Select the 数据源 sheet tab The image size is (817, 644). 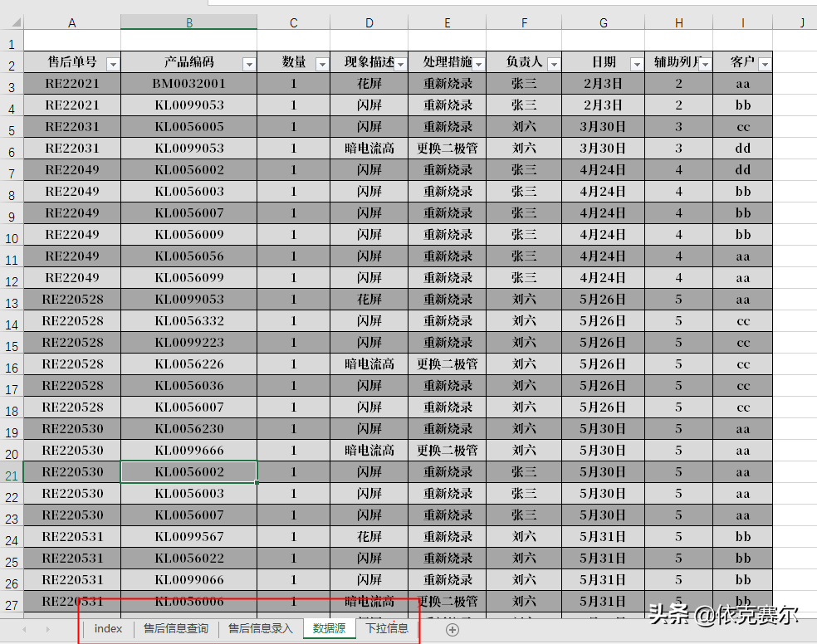click(x=329, y=629)
